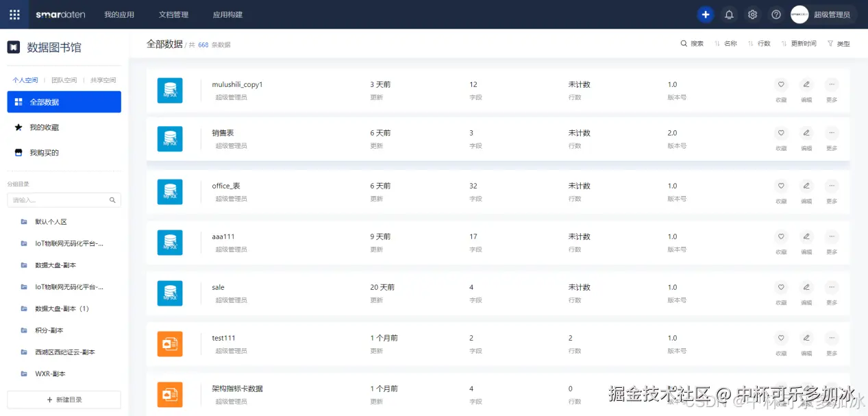Open more options for mulushili_copy1
This screenshot has height=416, width=868.
[x=832, y=85]
